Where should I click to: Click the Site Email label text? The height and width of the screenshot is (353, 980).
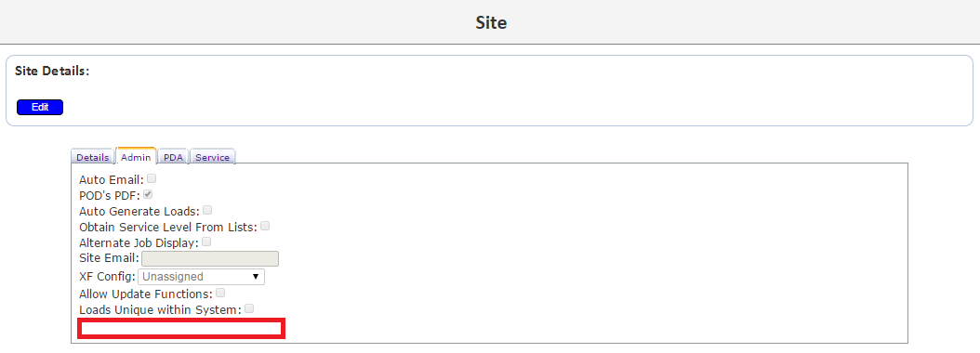pyautogui.click(x=110, y=258)
